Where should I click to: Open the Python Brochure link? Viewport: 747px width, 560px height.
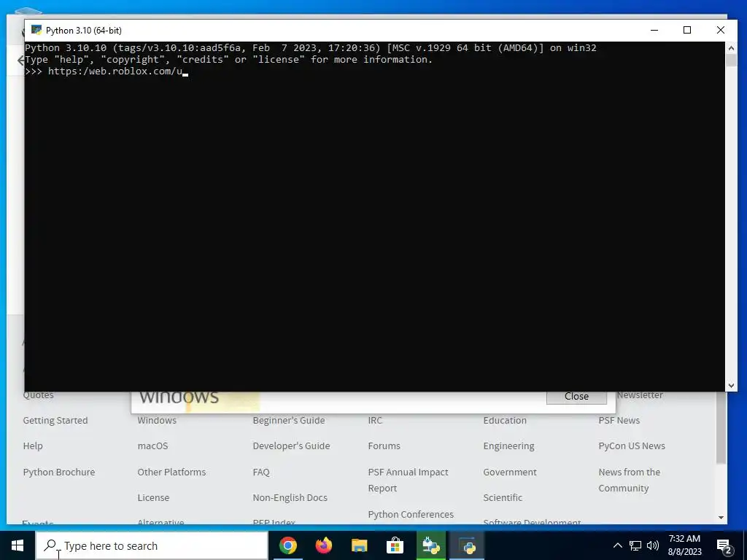click(x=59, y=472)
